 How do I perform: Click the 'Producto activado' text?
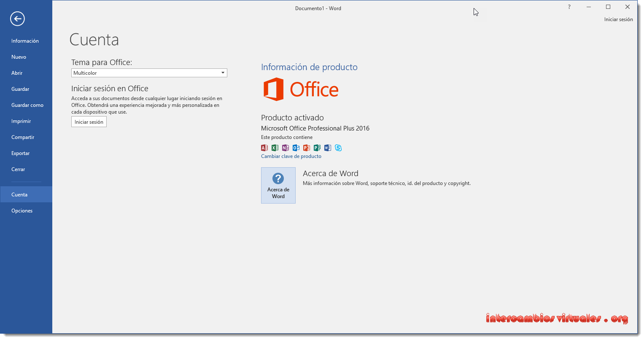tap(292, 118)
